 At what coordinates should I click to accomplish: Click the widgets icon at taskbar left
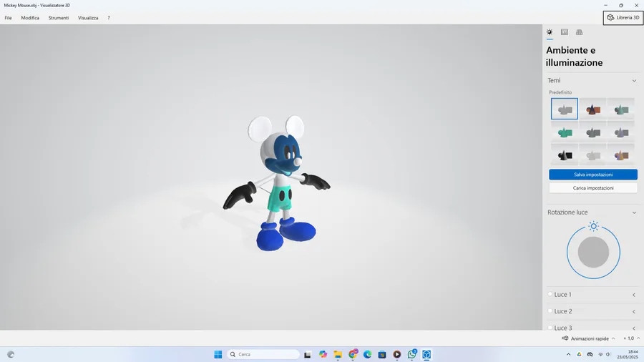point(11,354)
